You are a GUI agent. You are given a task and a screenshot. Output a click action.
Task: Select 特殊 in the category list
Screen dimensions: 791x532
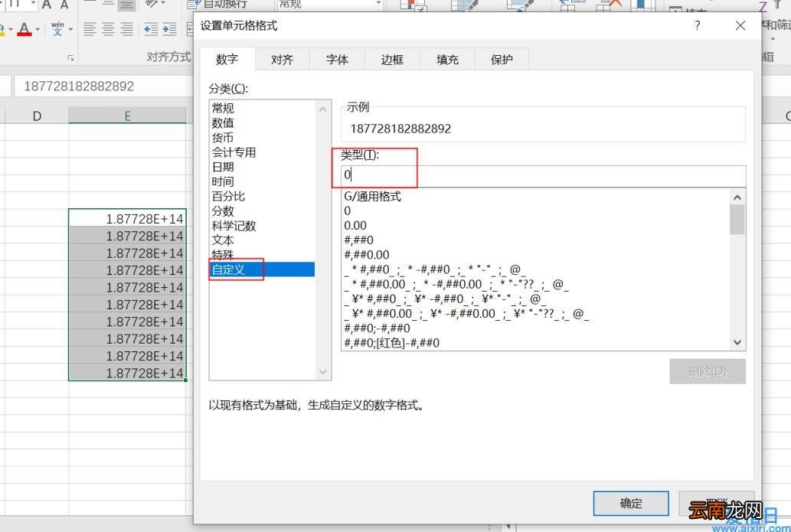pos(223,255)
